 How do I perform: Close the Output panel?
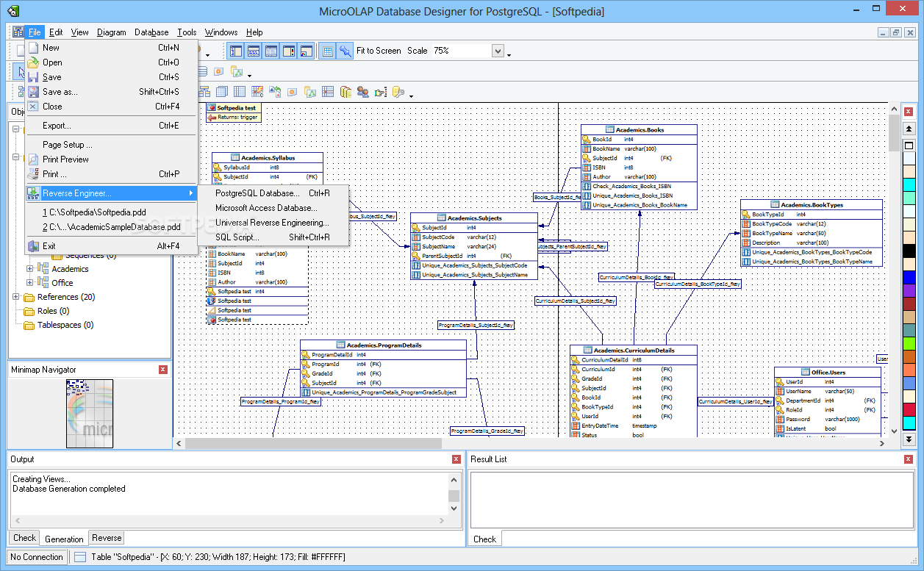[456, 459]
